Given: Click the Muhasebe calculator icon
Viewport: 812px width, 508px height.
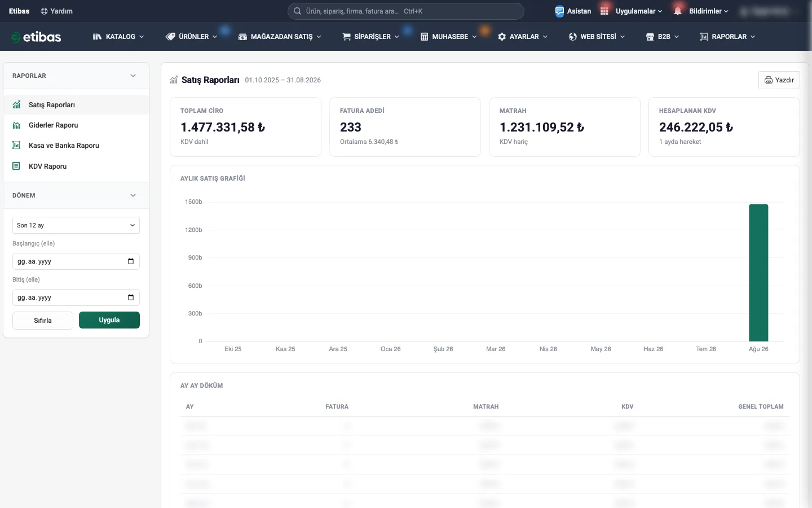Looking at the screenshot, I should click(x=425, y=37).
